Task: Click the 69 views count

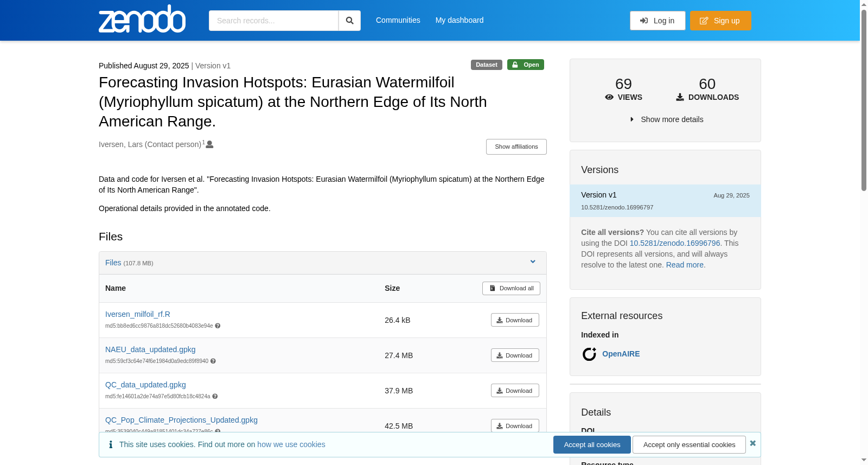Action: (623, 84)
